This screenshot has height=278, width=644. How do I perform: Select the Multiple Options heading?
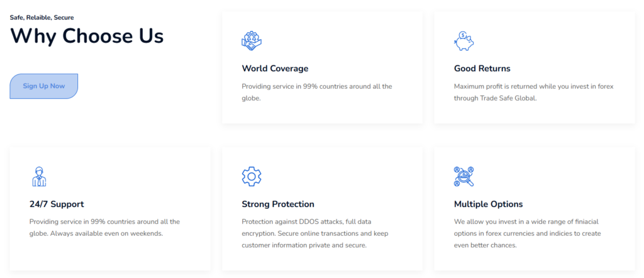coord(488,204)
